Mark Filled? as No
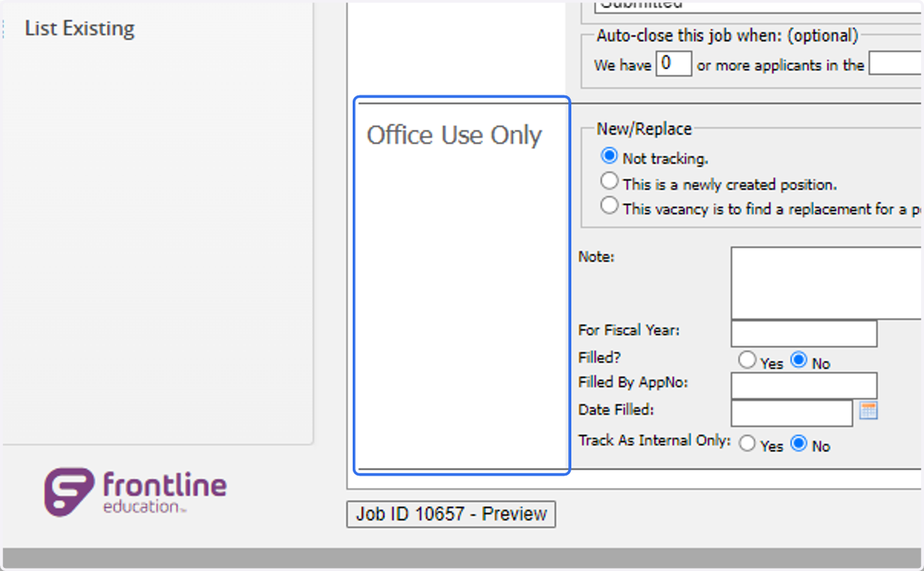This screenshot has height=571, width=924. click(x=799, y=360)
